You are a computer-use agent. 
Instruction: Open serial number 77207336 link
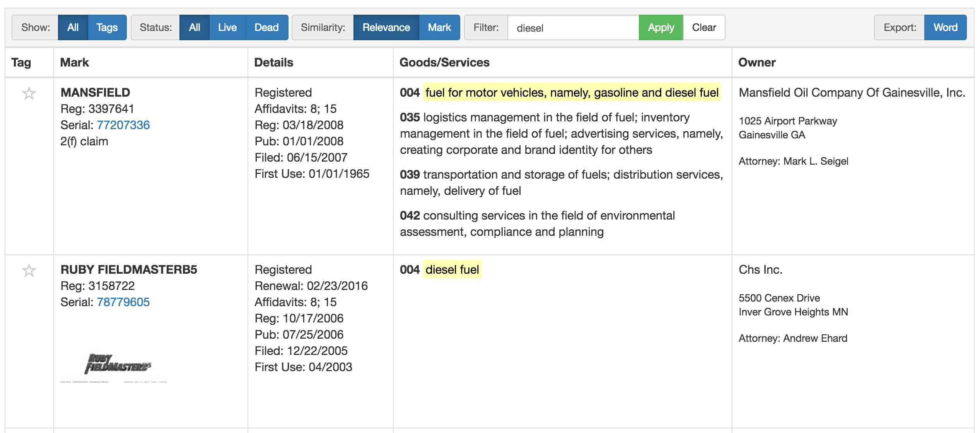(x=123, y=125)
